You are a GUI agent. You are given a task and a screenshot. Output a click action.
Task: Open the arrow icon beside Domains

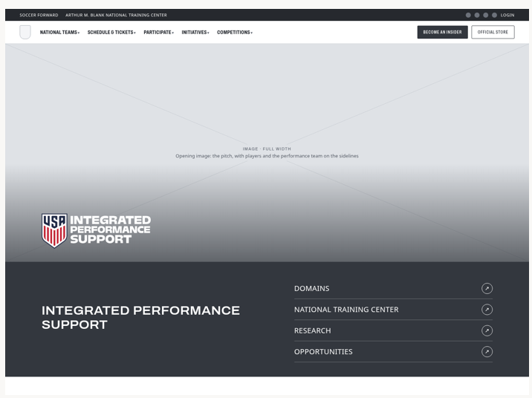coord(487,289)
